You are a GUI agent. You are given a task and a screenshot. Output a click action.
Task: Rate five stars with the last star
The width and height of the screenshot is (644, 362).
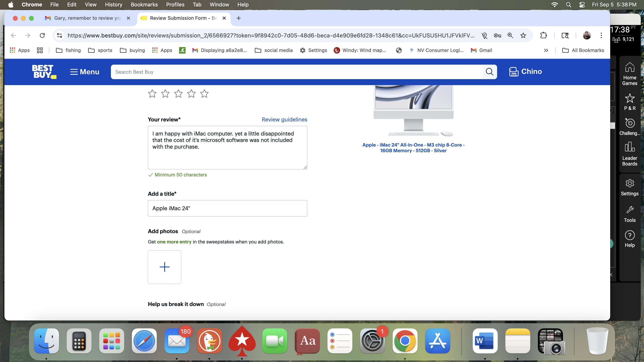pyautogui.click(x=204, y=94)
